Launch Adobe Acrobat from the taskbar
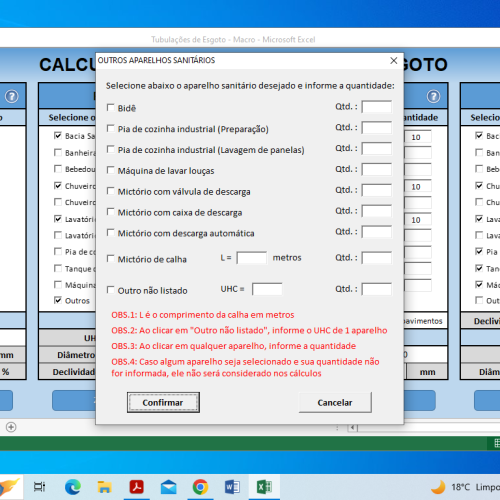 pos(136,487)
